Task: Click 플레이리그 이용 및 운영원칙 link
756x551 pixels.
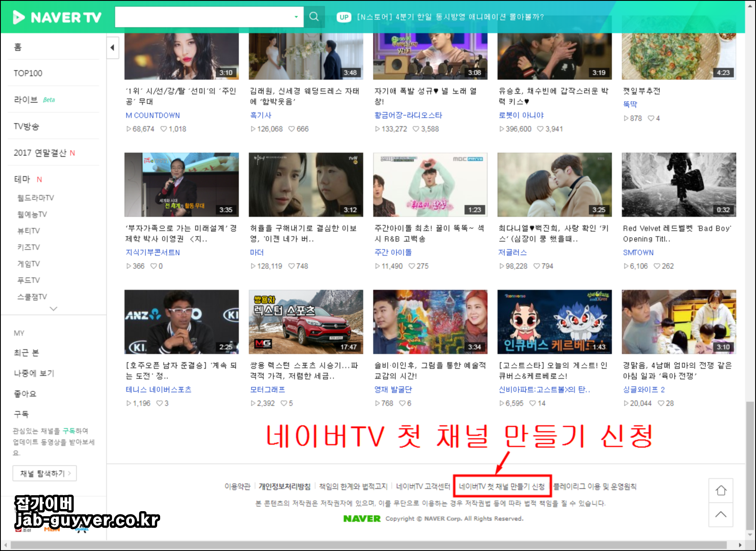Action: (595, 486)
